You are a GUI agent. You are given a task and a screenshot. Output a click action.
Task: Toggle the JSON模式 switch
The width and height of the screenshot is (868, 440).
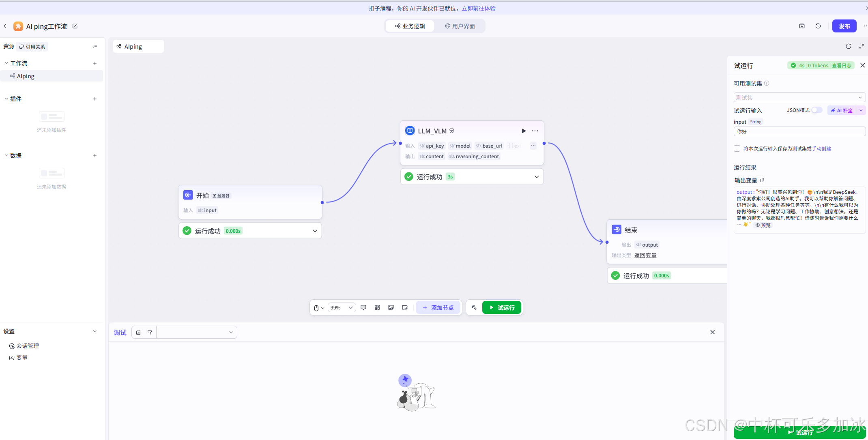click(816, 110)
